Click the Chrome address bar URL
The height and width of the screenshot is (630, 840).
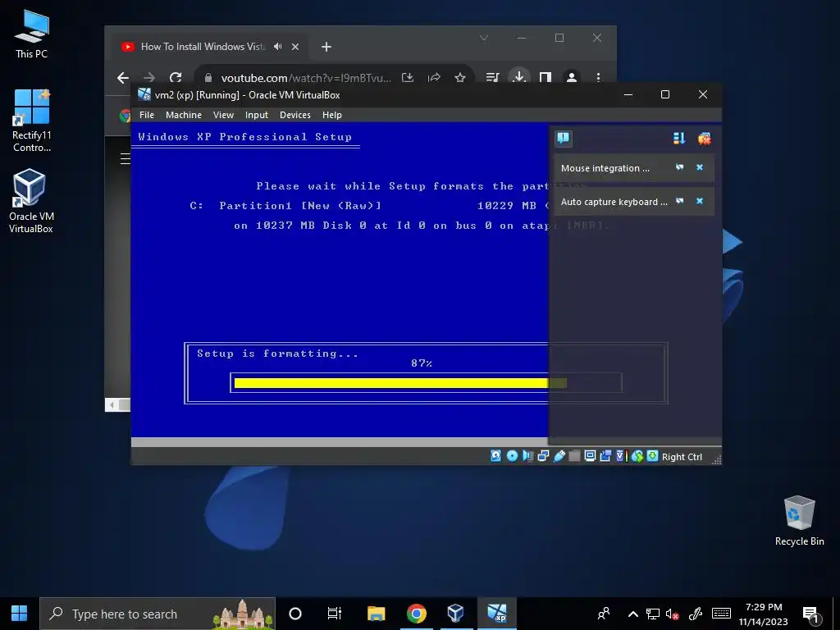[x=306, y=78]
